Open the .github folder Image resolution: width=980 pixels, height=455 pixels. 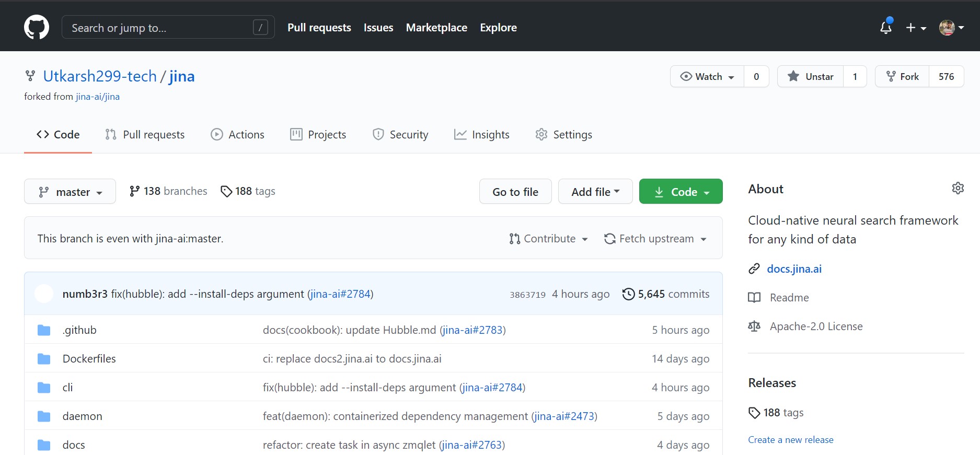[79, 330]
